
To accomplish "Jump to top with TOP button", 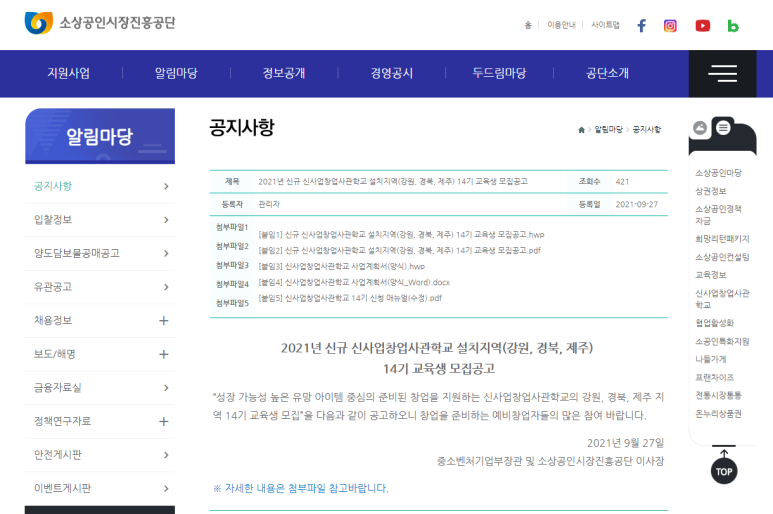I will tap(724, 471).
